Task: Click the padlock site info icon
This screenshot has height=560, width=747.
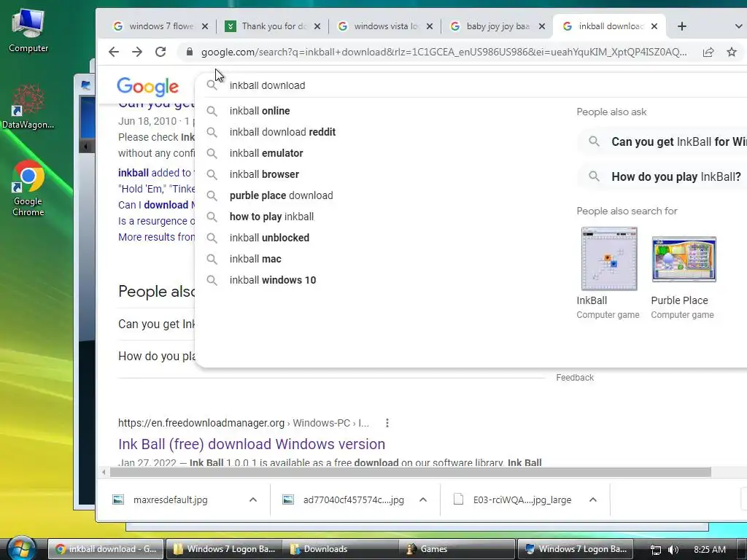Action: tap(190, 52)
